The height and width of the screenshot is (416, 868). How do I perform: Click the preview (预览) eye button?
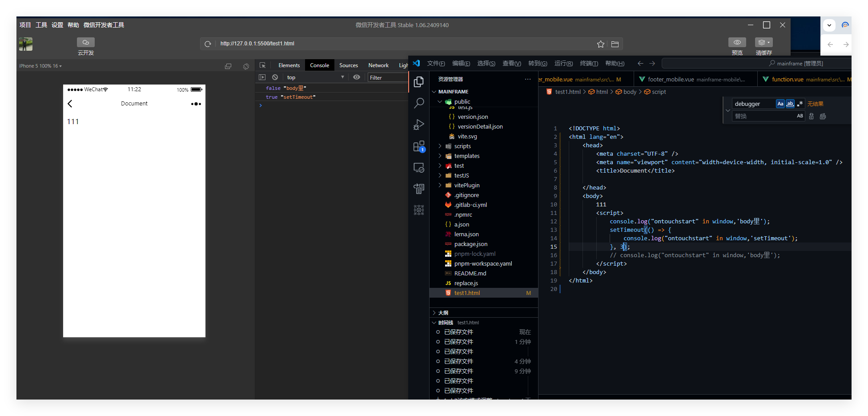point(737,42)
